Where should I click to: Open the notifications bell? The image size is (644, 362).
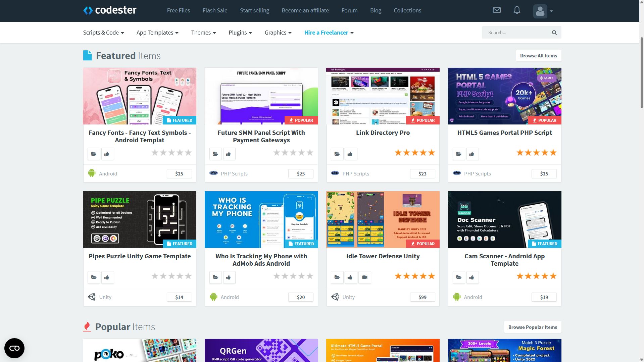click(516, 10)
